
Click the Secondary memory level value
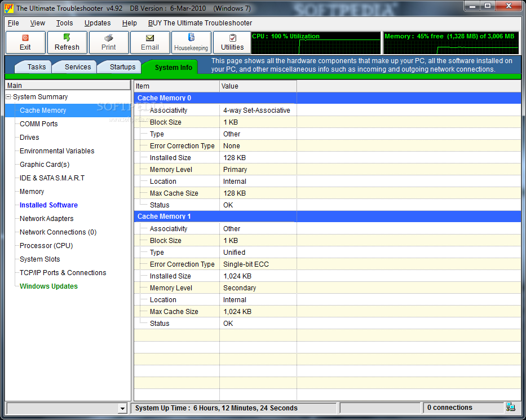point(240,288)
